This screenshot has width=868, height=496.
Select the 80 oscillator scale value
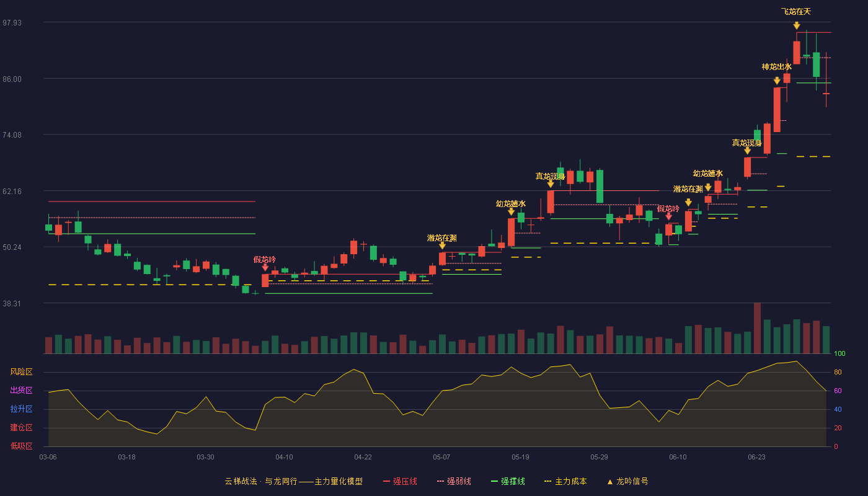pos(838,372)
